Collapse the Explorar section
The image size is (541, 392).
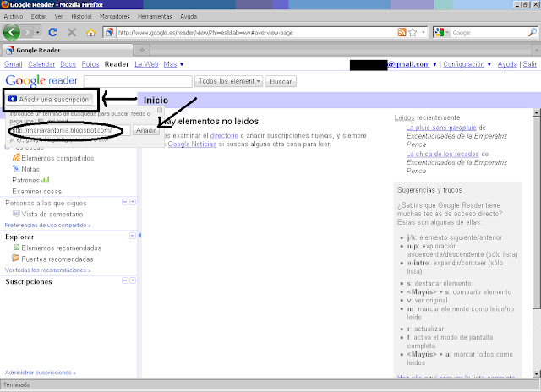(133, 236)
